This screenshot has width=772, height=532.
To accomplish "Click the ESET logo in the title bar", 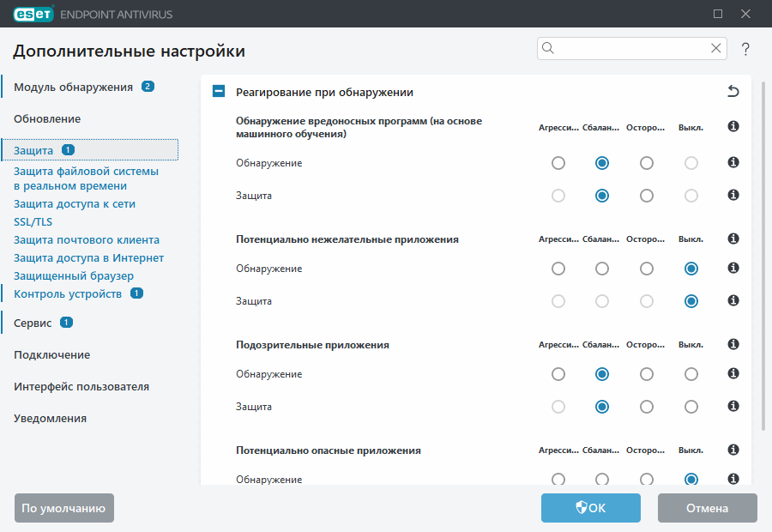I will tap(33, 14).
